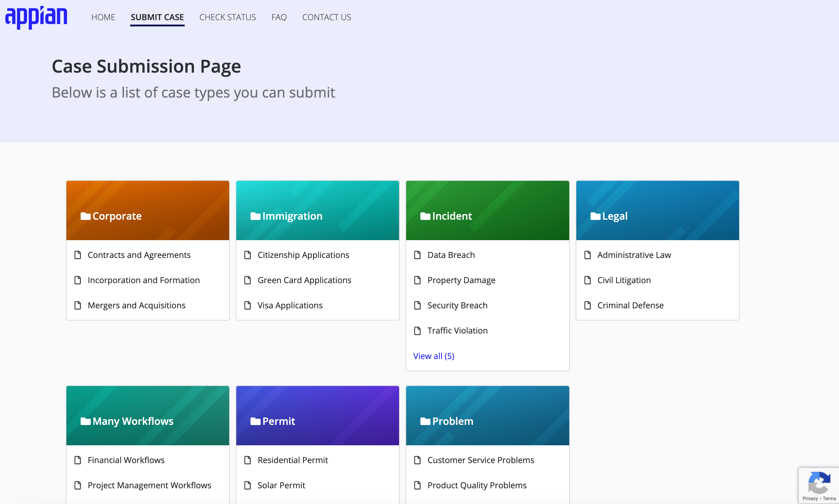Select Green Card Applications
839x504 pixels.
[304, 280]
